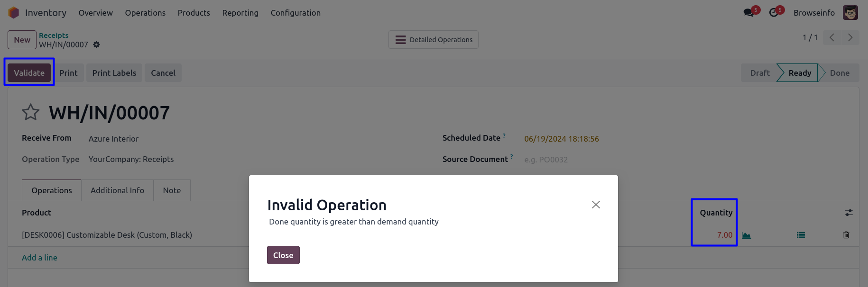Image resolution: width=868 pixels, height=287 pixels.
Task: Click the Receipts breadcrumb link
Action: [54, 36]
